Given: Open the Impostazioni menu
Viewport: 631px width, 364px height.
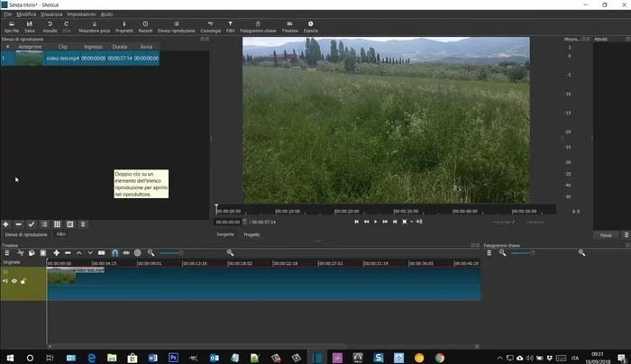Looking at the screenshot, I should 81,14.
